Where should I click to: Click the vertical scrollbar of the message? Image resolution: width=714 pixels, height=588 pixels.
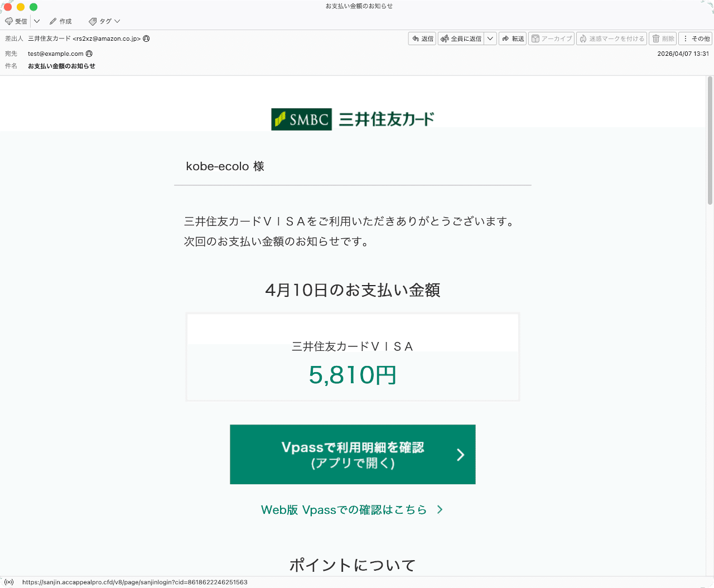tap(710, 141)
